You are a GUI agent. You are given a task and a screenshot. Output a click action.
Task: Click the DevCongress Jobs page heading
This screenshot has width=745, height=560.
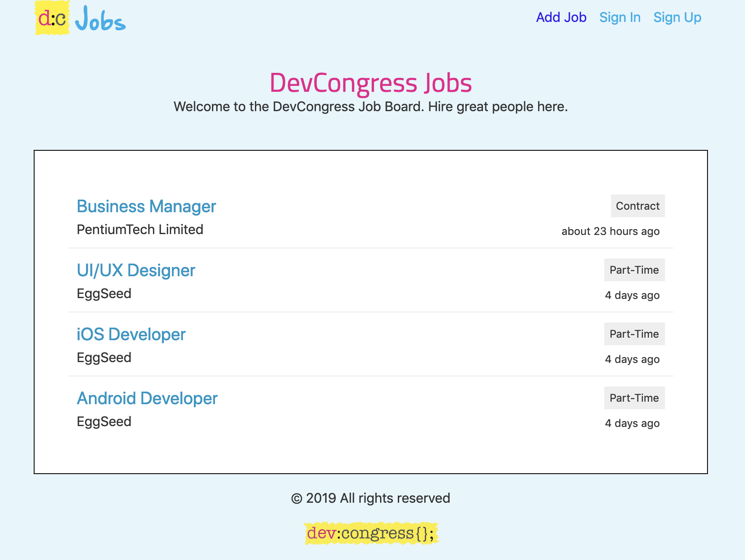[370, 83]
